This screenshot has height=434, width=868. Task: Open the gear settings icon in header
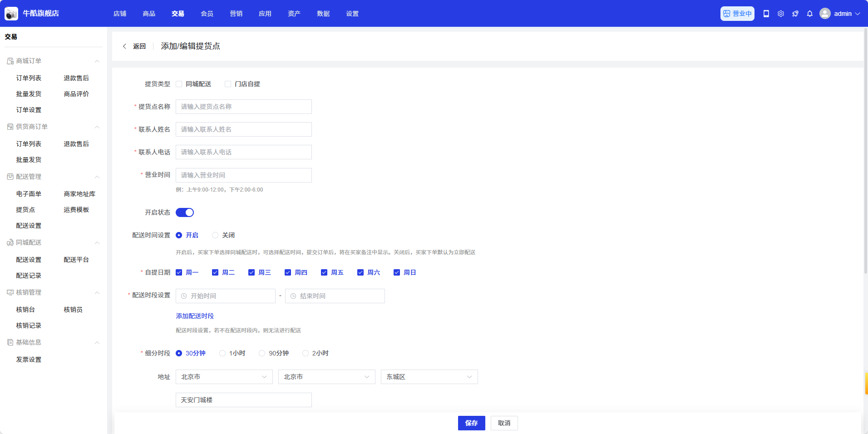pos(781,14)
